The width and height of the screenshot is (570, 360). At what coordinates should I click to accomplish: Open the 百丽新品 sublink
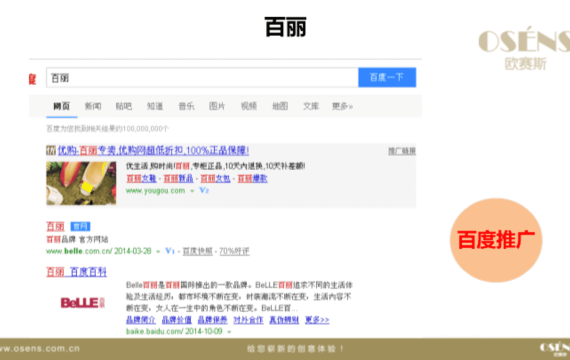(x=178, y=179)
